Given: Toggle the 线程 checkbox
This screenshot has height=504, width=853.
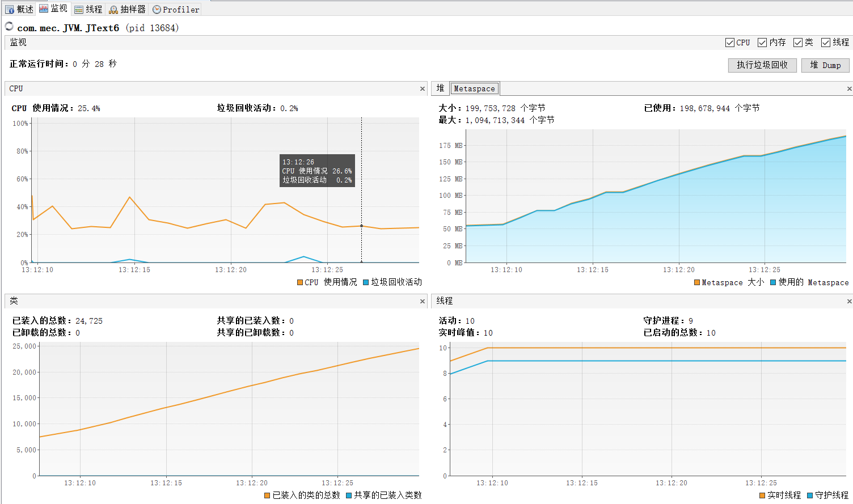Looking at the screenshot, I should click(825, 42).
